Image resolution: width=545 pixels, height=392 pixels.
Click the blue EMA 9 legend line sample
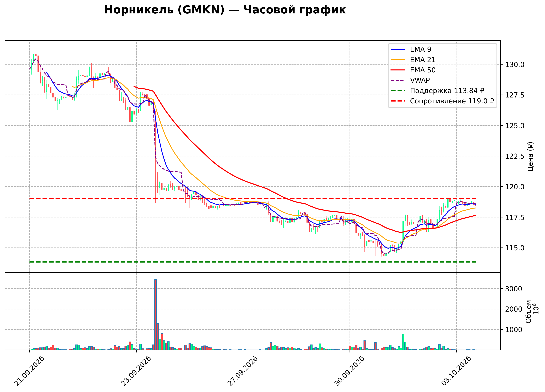tap(398, 49)
